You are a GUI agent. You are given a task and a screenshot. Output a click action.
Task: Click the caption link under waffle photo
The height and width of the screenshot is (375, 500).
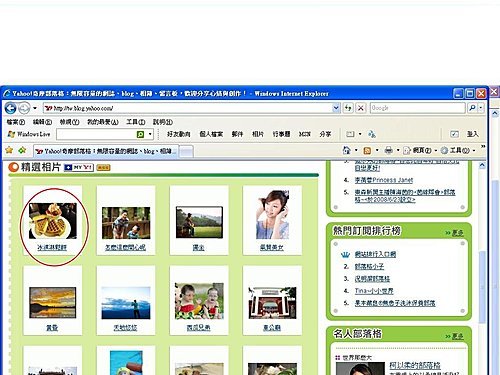[x=52, y=247]
